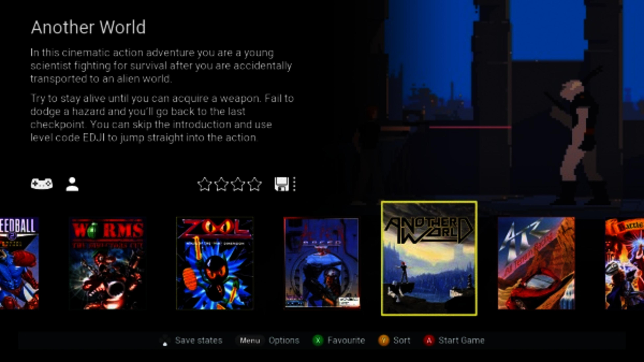
Task: Click the green X Favourite icon
Action: coord(318,340)
